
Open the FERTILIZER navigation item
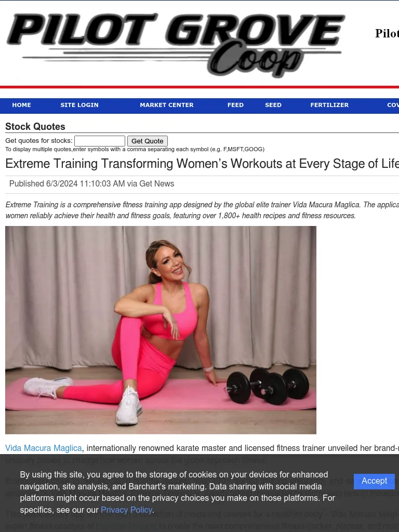(x=329, y=105)
